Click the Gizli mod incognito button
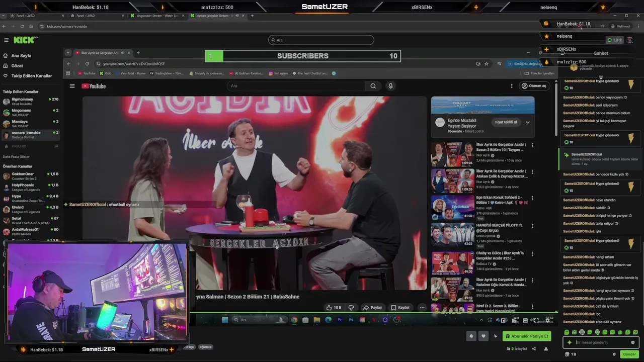This screenshot has height=362, width=644. pyautogui.click(x=620, y=26)
